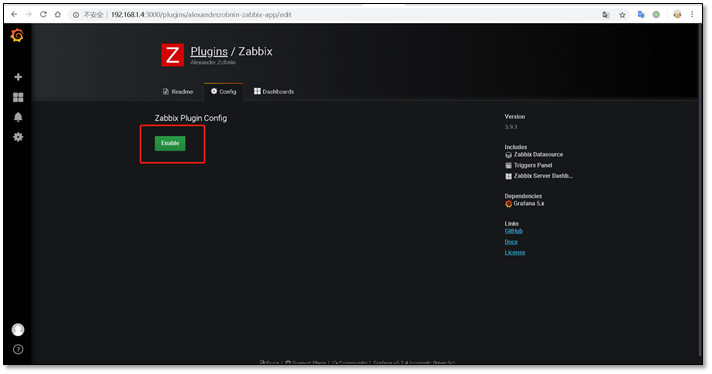Switch to the Readme tab
This screenshot has height=374, width=712.
click(178, 92)
